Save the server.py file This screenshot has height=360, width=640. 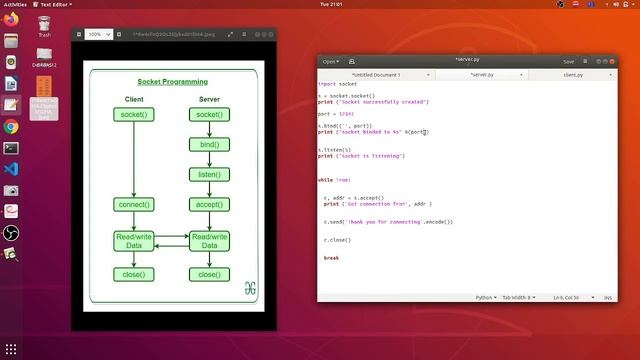[x=569, y=62]
